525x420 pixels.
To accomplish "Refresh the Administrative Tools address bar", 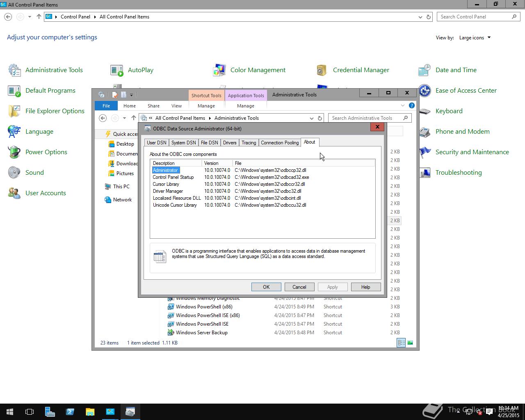I will [320, 118].
